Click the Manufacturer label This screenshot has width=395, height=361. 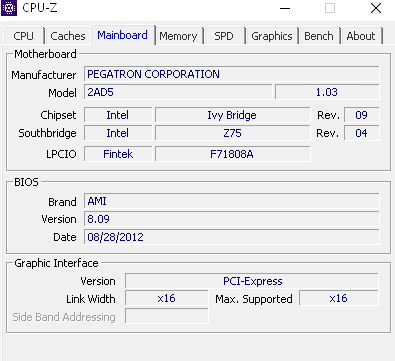[44, 75]
